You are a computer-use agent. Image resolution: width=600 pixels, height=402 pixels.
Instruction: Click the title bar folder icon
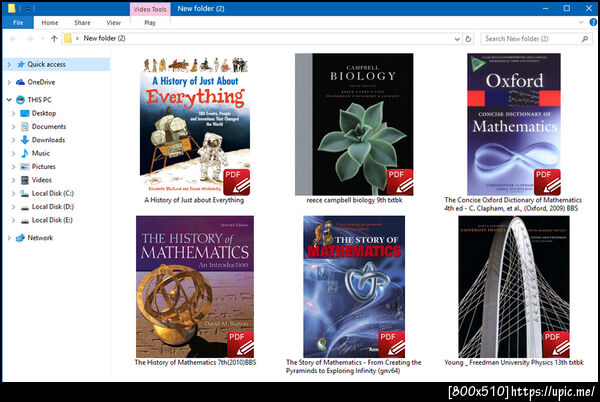(11, 8)
